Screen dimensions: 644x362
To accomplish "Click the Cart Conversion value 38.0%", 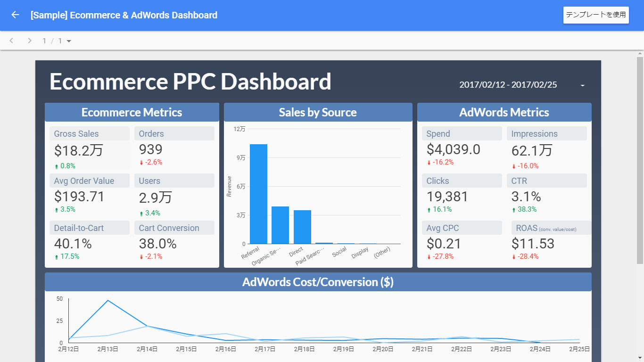I will [157, 244].
